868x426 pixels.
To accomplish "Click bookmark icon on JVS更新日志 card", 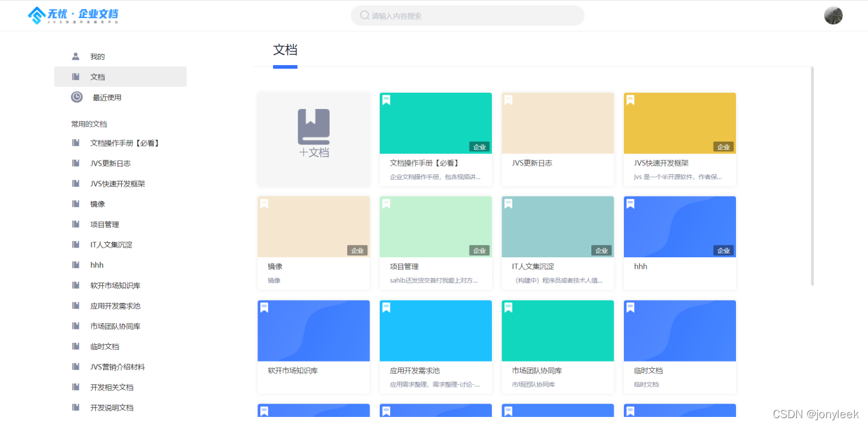I will point(508,100).
